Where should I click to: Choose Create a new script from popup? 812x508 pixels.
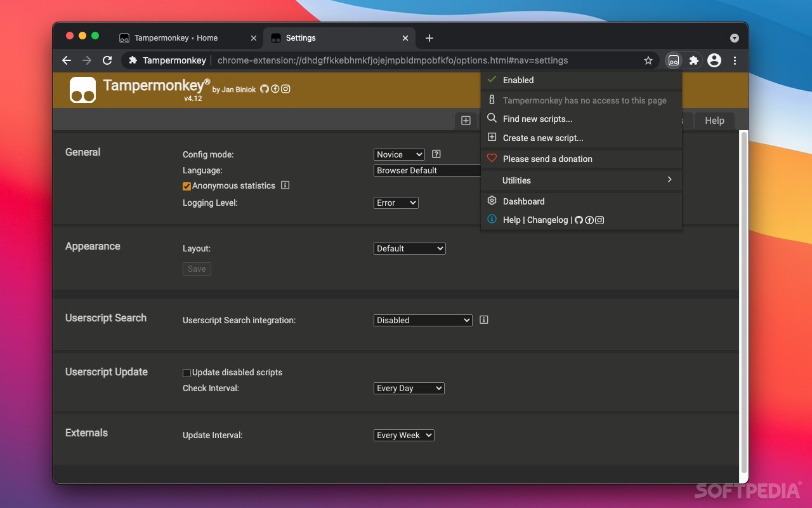point(581,138)
